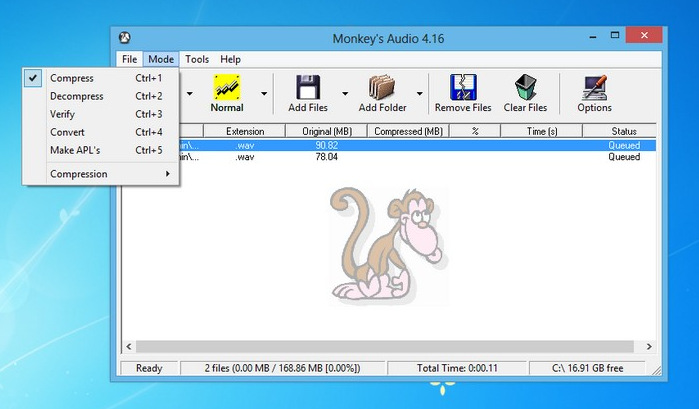Click horizontal scrollbar right arrow
Image resolution: width=699 pixels, height=409 pixels.
[x=649, y=347]
